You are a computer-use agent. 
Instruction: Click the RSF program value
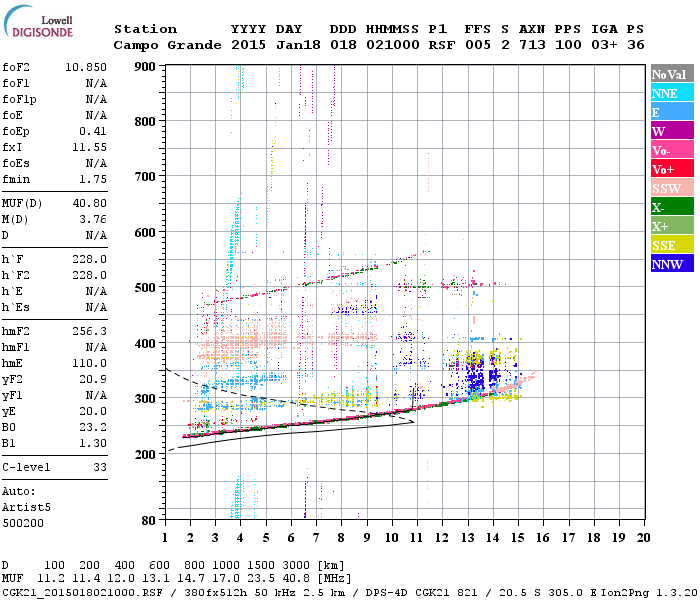(x=442, y=45)
